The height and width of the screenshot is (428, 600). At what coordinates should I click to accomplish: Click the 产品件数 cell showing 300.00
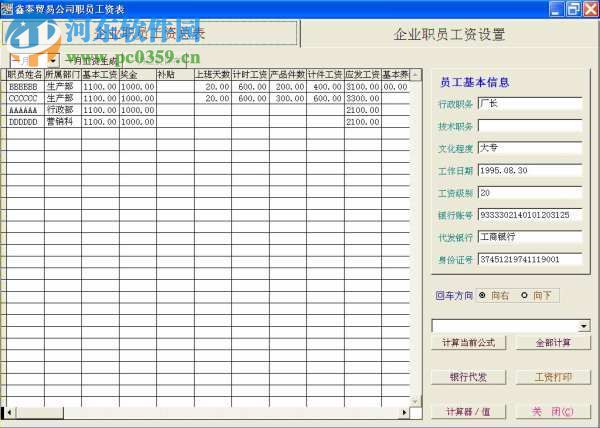coord(288,98)
